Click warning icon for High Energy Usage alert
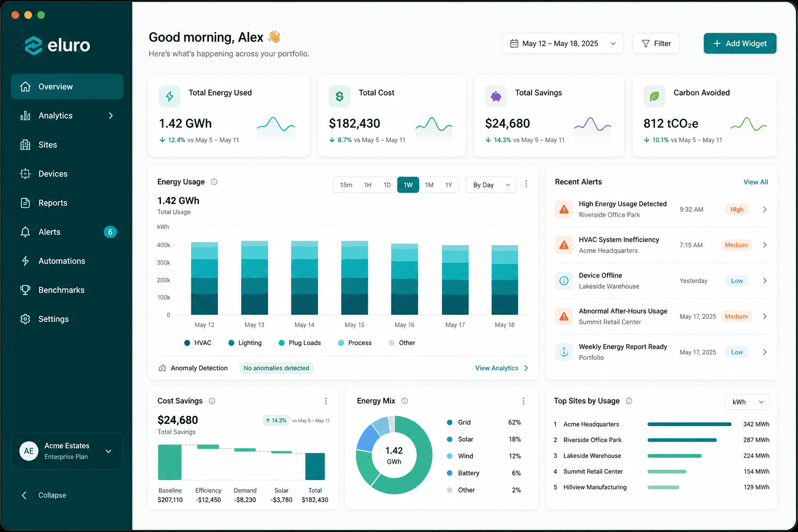The height and width of the screenshot is (532, 798). pyautogui.click(x=564, y=209)
